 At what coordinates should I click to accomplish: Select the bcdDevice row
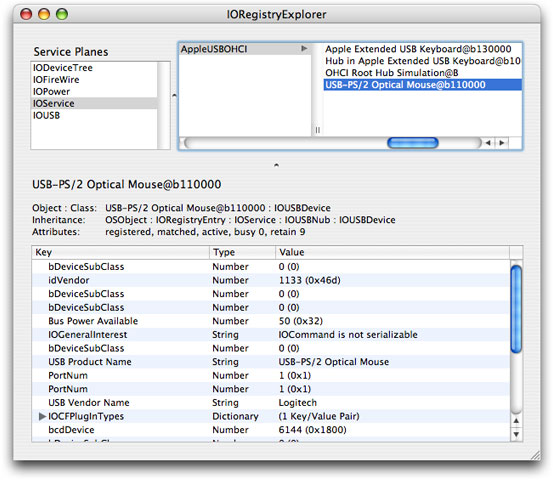pyautogui.click(x=271, y=430)
